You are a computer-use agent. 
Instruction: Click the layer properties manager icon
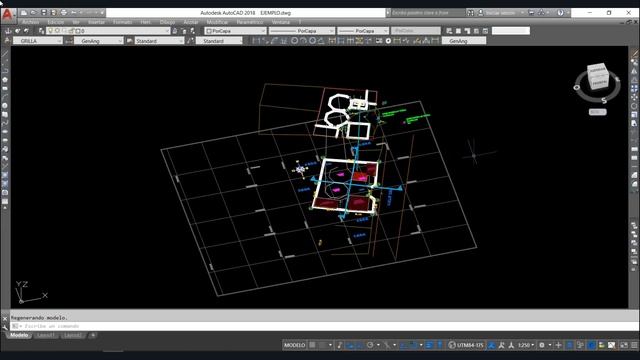41,31
